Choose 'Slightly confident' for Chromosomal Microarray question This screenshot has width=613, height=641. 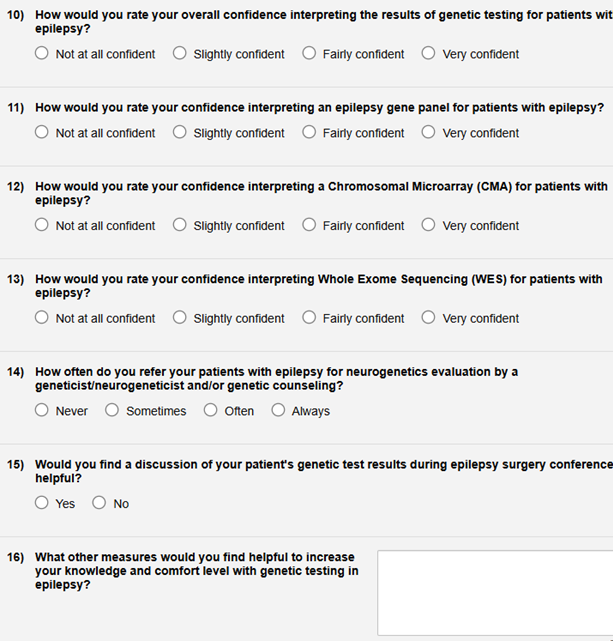pos(180,226)
